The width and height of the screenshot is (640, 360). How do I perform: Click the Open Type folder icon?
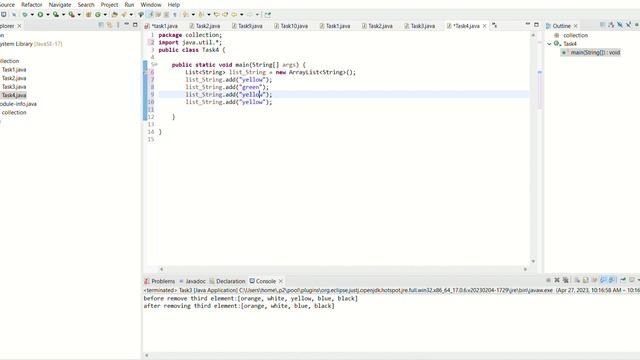[x=115, y=15]
